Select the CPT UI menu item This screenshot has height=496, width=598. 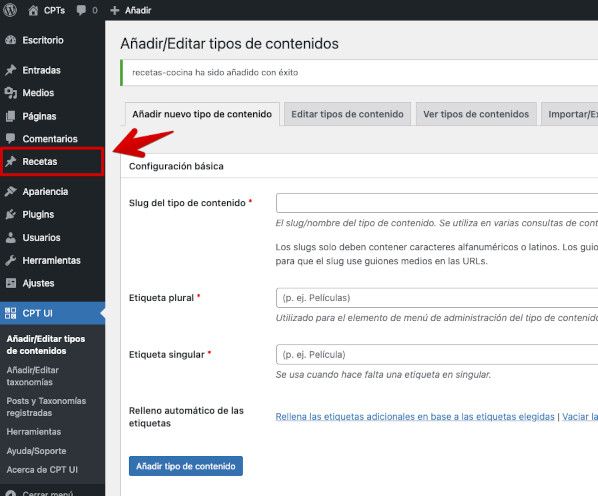pyautogui.click(x=52, y=313)
